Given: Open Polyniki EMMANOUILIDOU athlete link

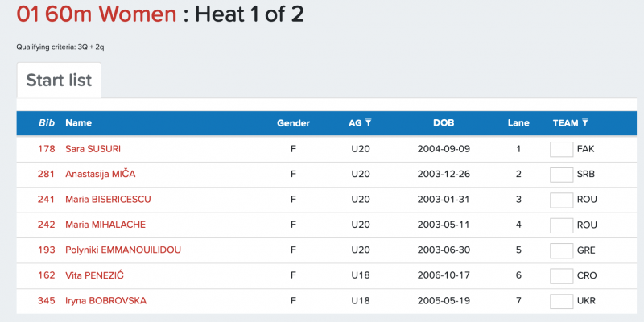Looking at the screenshot, I should pyautogui.click(x=122, y=250).
